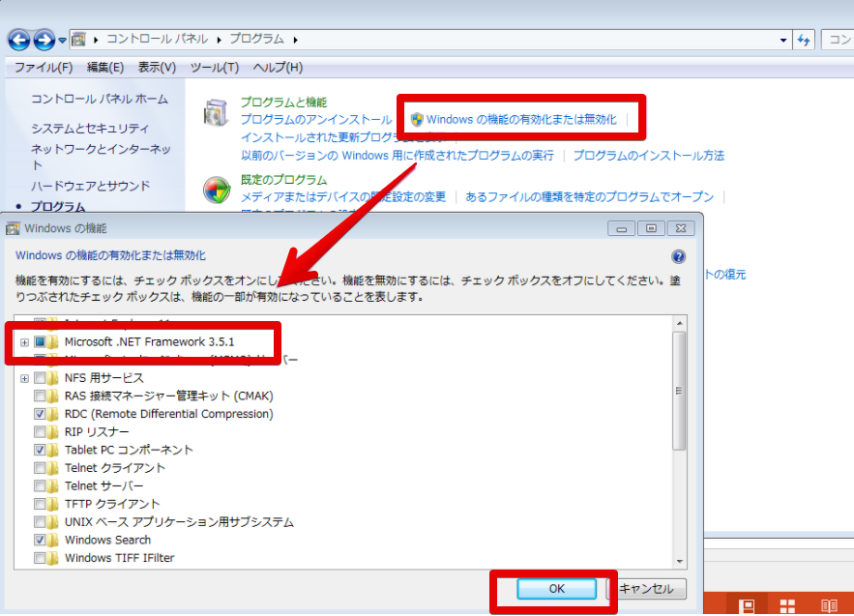Click the back navigation arrow button
This screenshot has height=616, width=854.
19,40
